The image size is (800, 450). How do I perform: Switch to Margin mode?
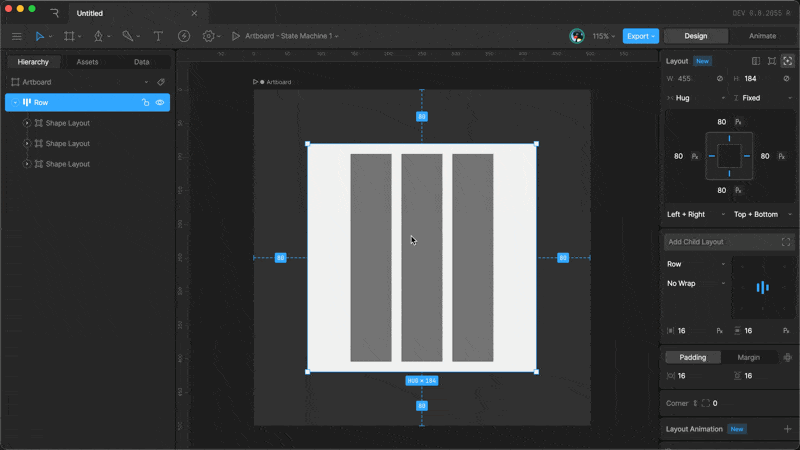click(748, 357)
